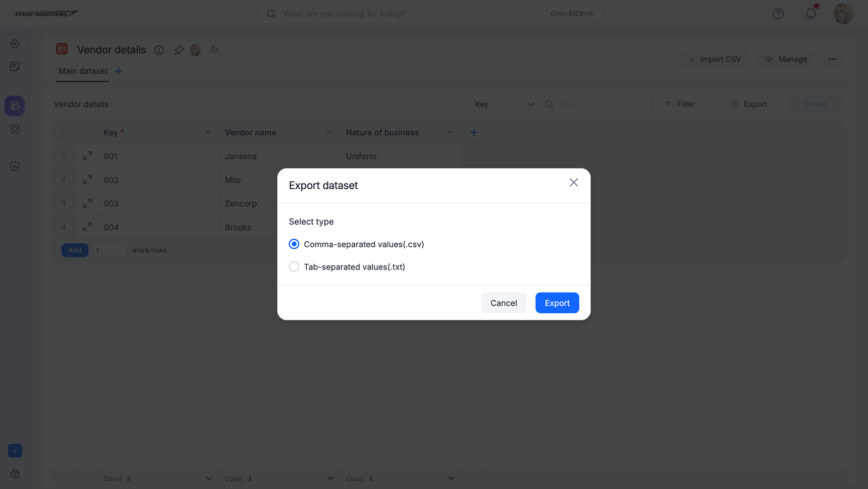
Task: Open the three-dots more options menu
Action: pyautogui.click(x=832, y=59)
